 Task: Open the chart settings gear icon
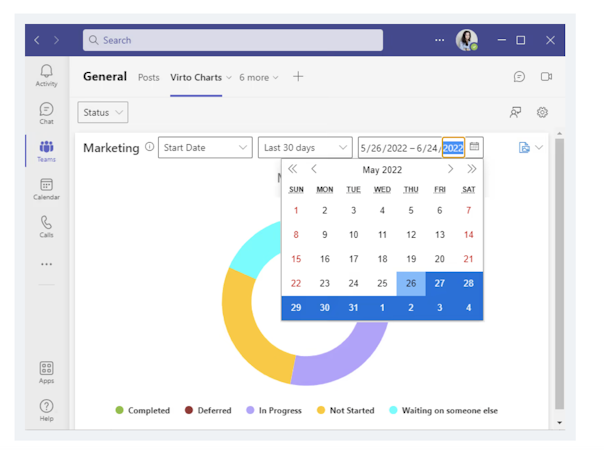pyautogui.click(x=542, y=112)
